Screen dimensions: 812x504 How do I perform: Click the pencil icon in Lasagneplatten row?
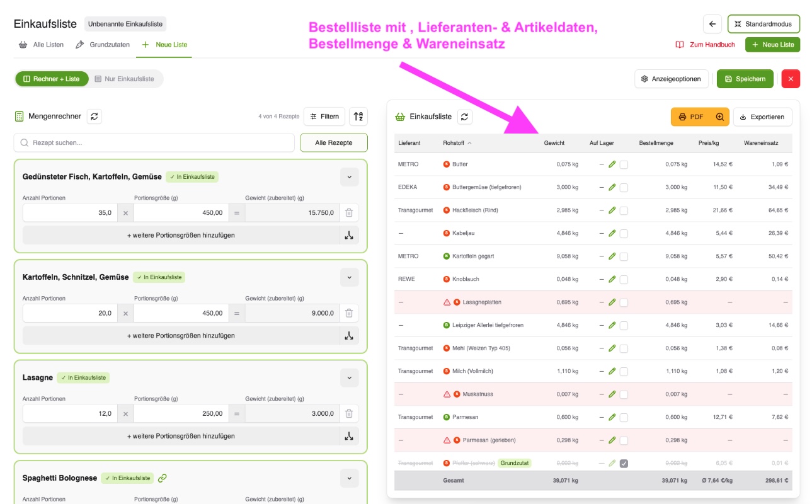click(612, 302)
